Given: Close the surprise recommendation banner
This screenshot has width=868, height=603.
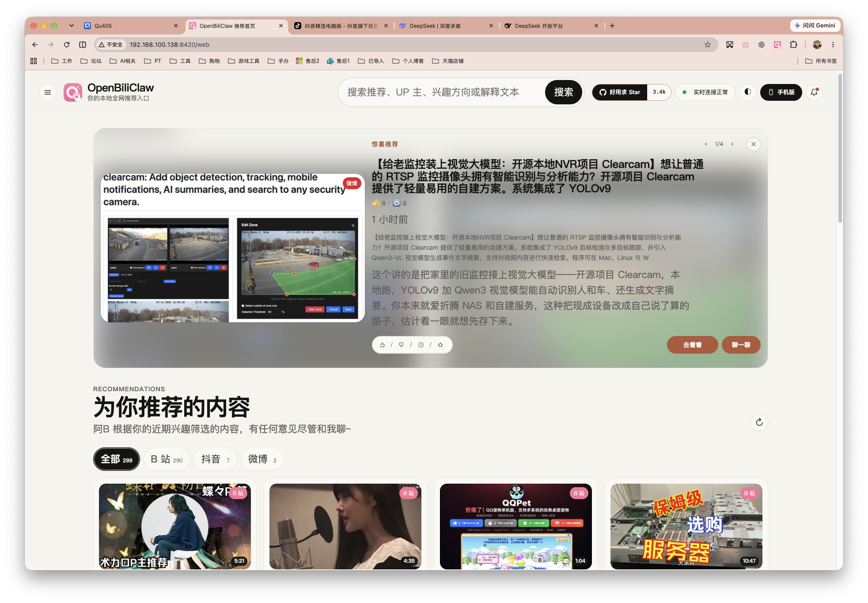Looking at the screenshot, I should [x=754, y=144].
